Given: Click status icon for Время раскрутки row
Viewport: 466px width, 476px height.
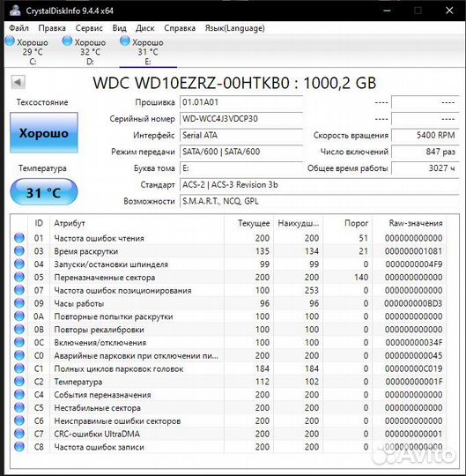Looking at the screenshot, I should pos(19,250).
